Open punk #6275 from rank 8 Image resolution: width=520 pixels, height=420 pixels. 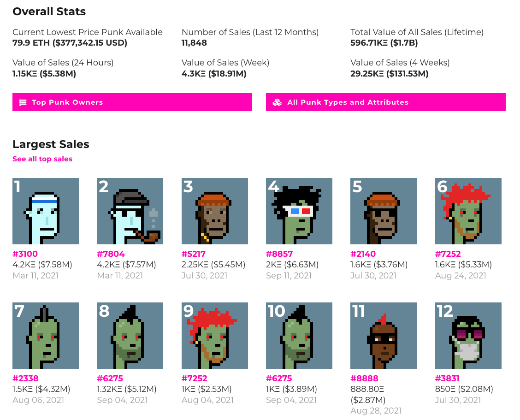[x=110, y=379]
